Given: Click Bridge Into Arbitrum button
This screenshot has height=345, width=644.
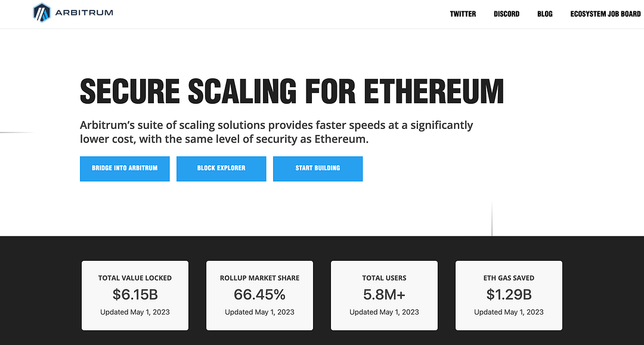Looking at the screenshot, I should [125, 168].
